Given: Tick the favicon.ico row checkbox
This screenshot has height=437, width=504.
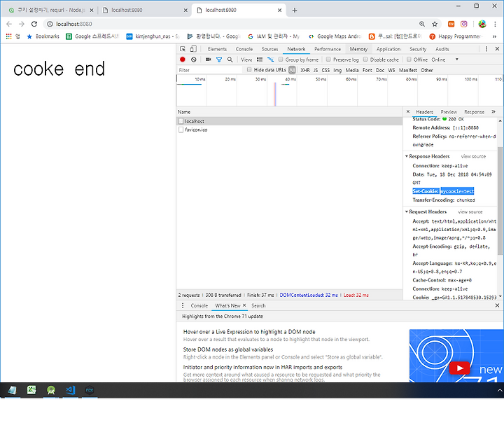Looking at the screenshot, I should [x=181, y=130].
